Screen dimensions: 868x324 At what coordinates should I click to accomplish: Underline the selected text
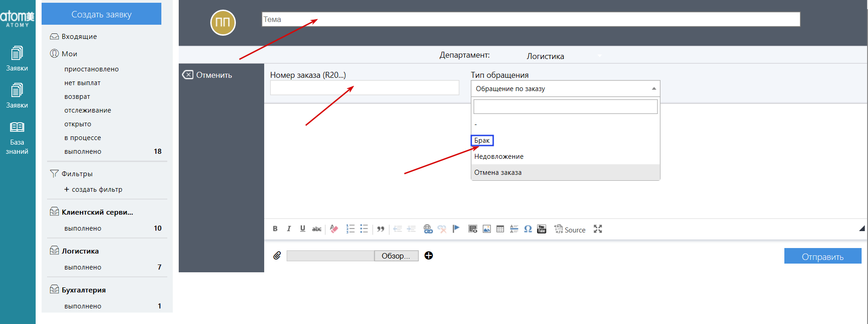[x=303, y=229]
